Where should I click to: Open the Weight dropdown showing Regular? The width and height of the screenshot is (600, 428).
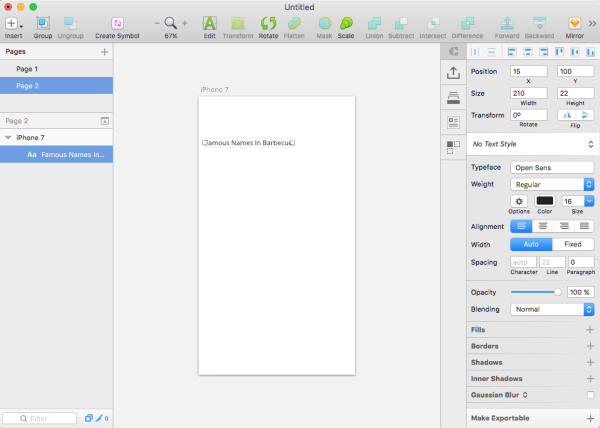click(x=552, y=184)
